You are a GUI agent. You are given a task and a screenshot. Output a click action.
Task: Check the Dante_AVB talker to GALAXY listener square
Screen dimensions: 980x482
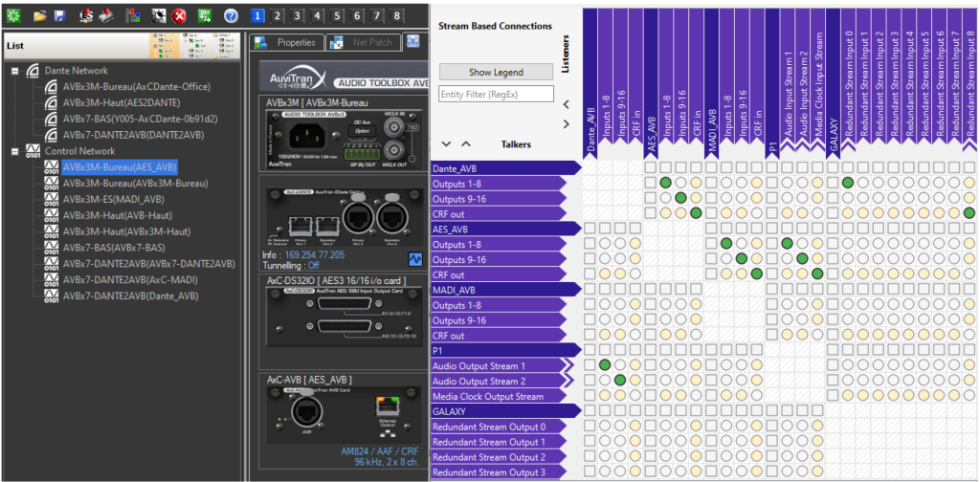coord(833,167)
